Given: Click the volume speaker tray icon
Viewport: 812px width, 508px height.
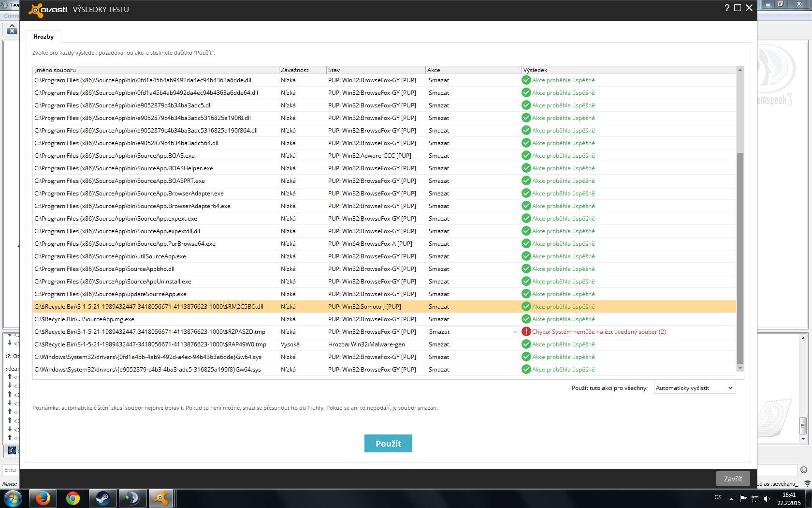Looking at the screenshot, I should (767, 499).
